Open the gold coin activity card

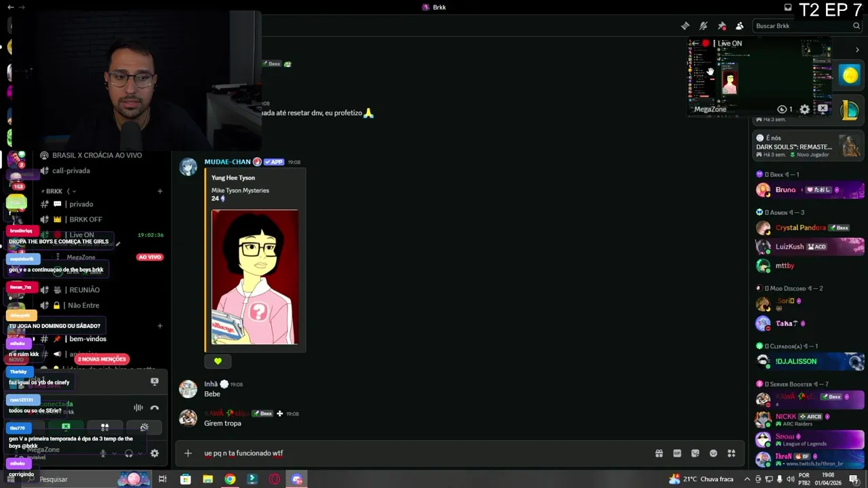point(850,75)
